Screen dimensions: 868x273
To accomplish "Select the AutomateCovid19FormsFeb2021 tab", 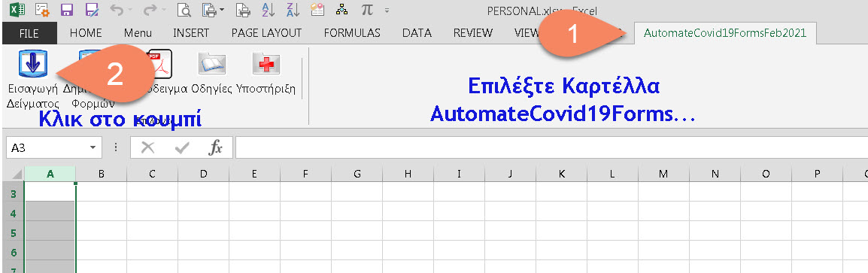I will click(x=725, y=33).
